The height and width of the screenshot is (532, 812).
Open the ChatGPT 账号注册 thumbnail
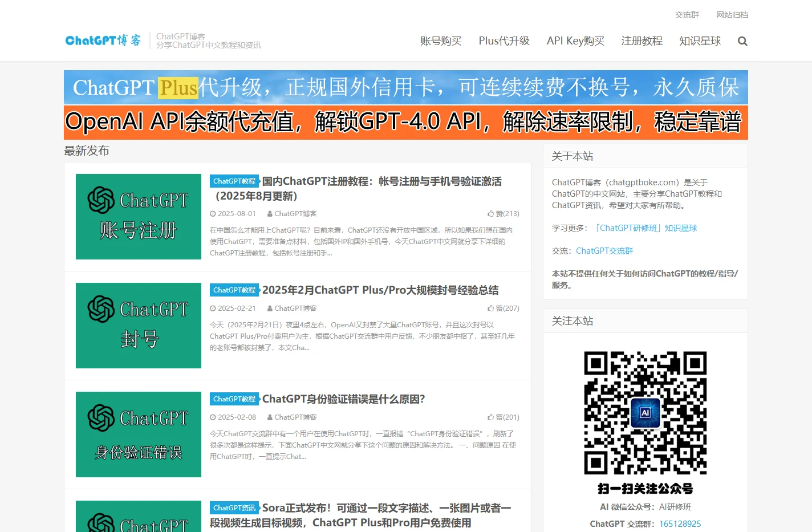coord(139,217)
